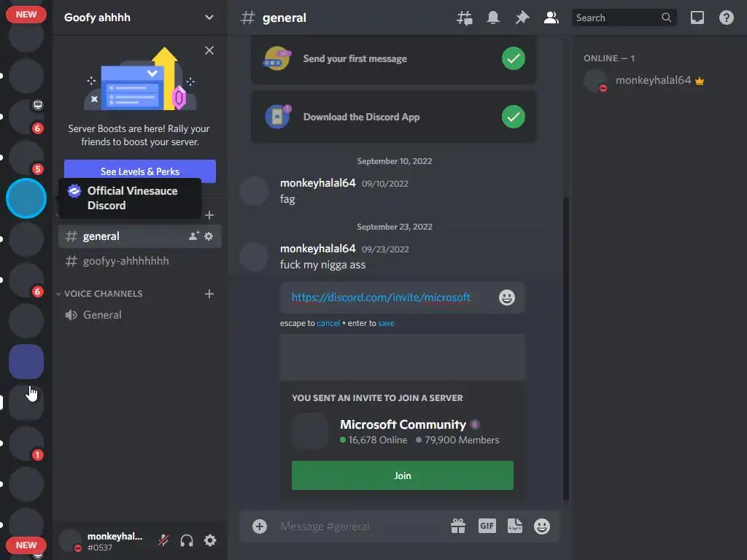
Task: Click the bottom NEW unread indicator
Action: 26,545
